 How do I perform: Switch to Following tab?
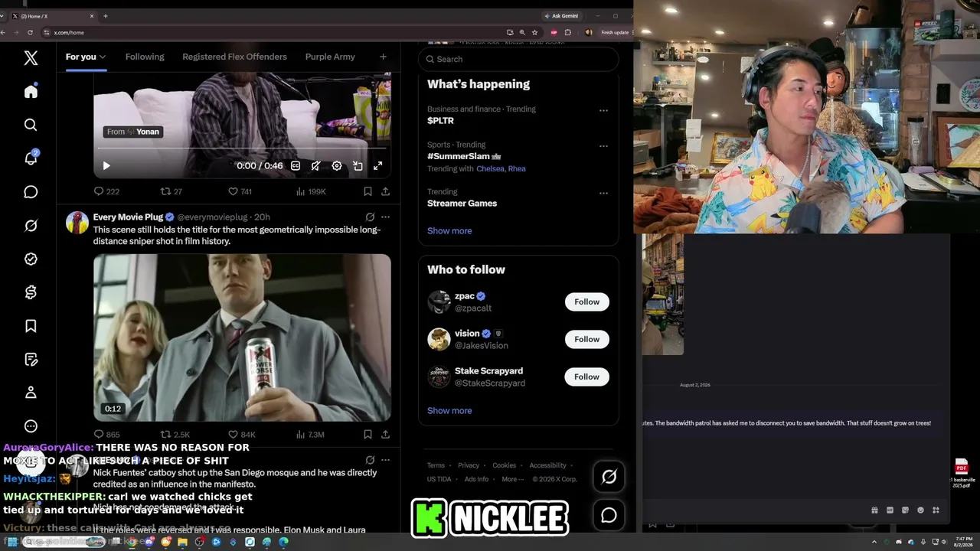point(145,57)
